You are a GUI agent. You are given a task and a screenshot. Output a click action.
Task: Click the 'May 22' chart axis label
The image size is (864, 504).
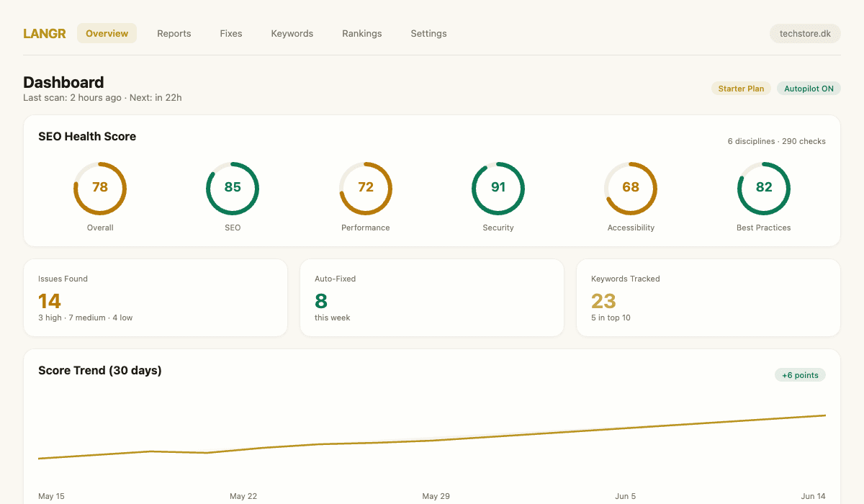[x=243, y=496]
